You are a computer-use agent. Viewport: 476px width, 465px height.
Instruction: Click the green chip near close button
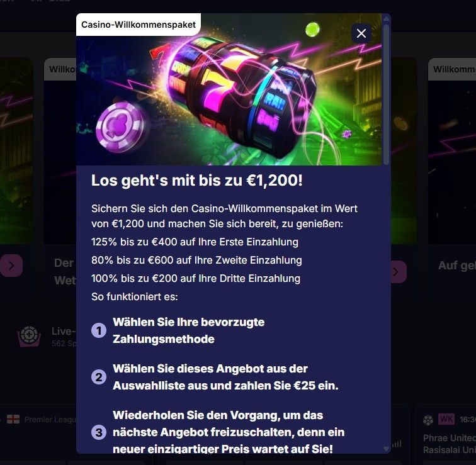pos(312,30)
